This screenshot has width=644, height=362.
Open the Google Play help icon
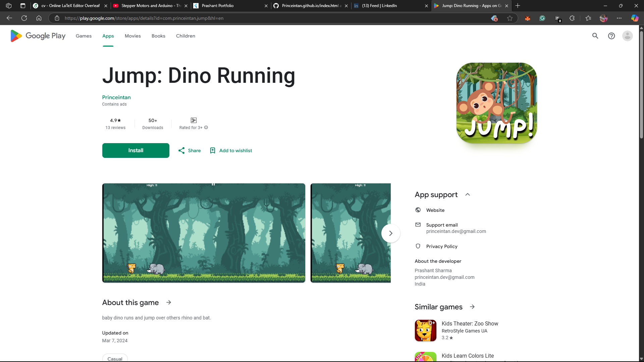(x=611, y=36)
